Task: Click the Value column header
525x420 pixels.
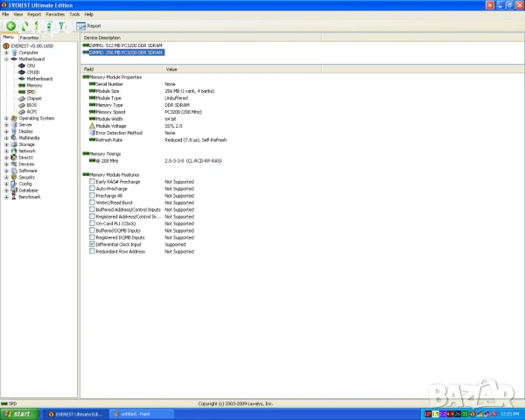Action: tap(241, 69)
